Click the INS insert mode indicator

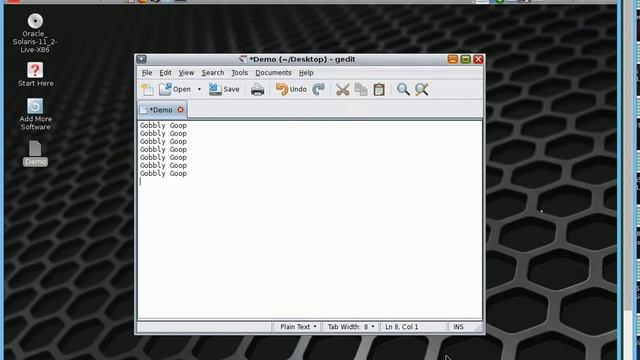458,327
